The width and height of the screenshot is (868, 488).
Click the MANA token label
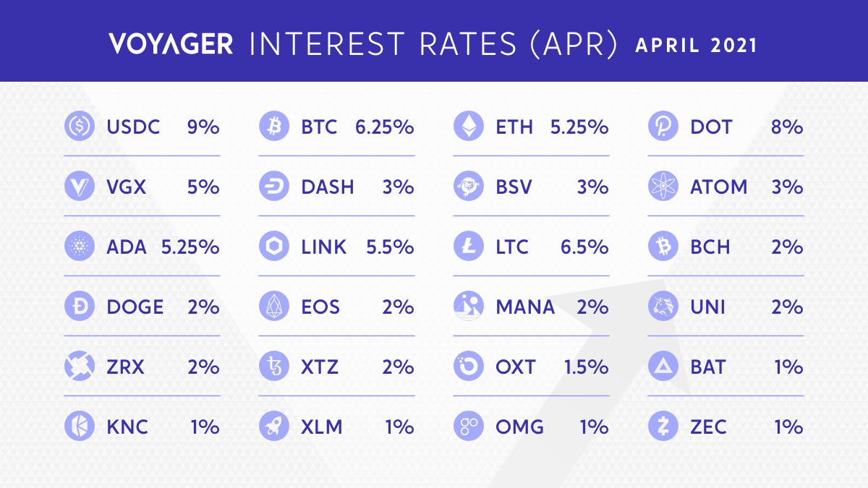525,307
